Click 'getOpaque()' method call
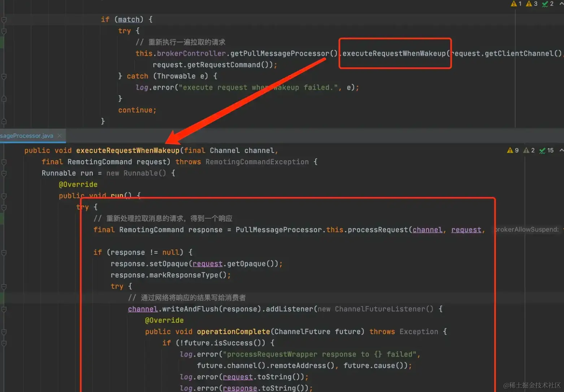 [x=252, y=264]
